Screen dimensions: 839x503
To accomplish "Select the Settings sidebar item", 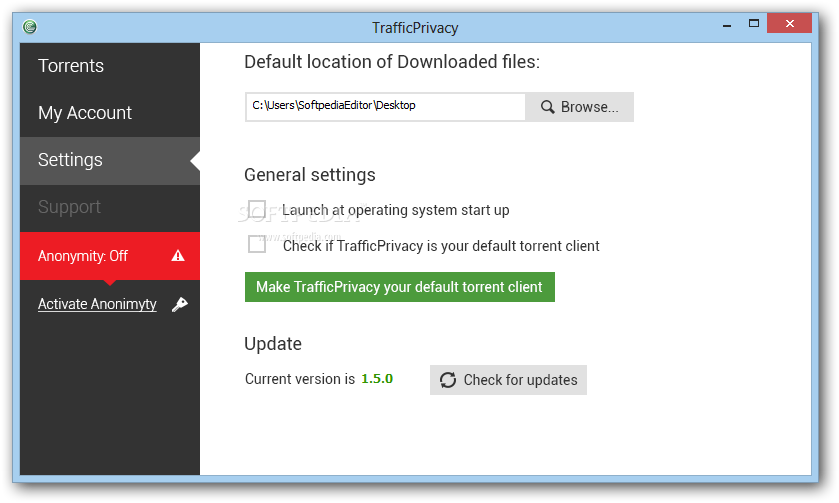I will pyautogui.click(x=110, y=160).
